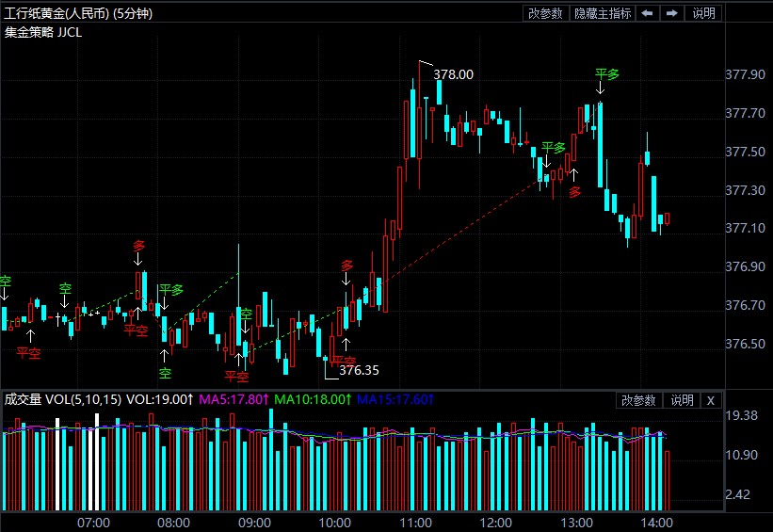Image resolution: width=773 pixels, height=532 pixels.
Task: Open 说明 in the volume panel
Action: coord(682,400)
